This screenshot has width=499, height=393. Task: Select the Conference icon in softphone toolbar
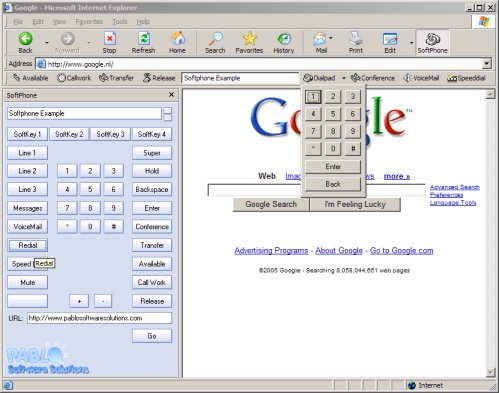click(356, 78)
